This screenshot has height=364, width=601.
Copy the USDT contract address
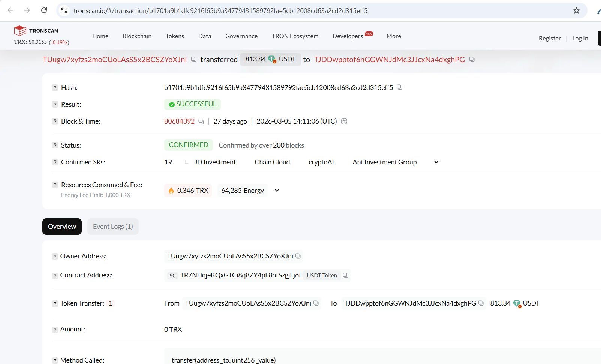click(x=345, y=276)
